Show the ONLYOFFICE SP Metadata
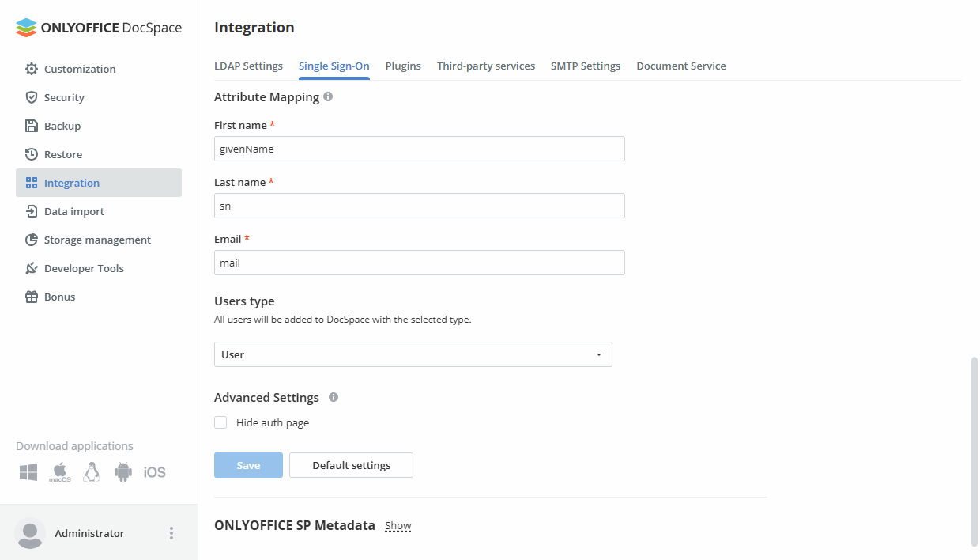This screenshot has height=560, width=980. (x=398, y=525)
